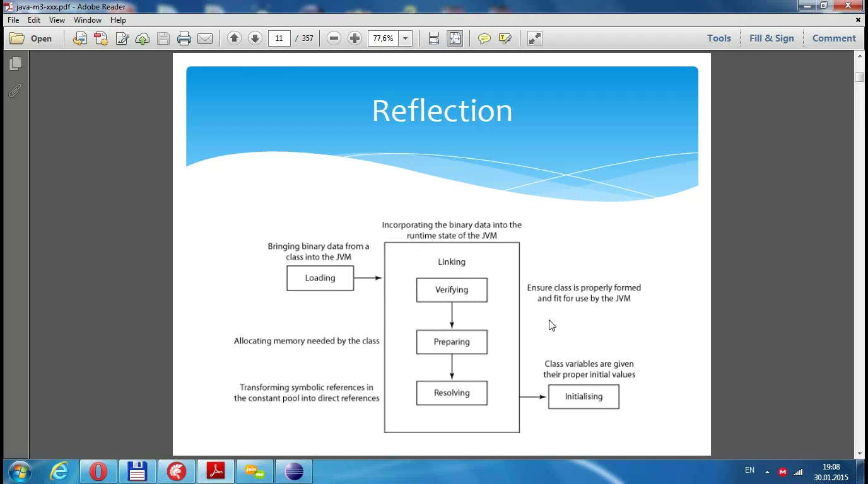The image size is (868, 484).
Task: Go to next page arrow
Action: click(255, 38)
